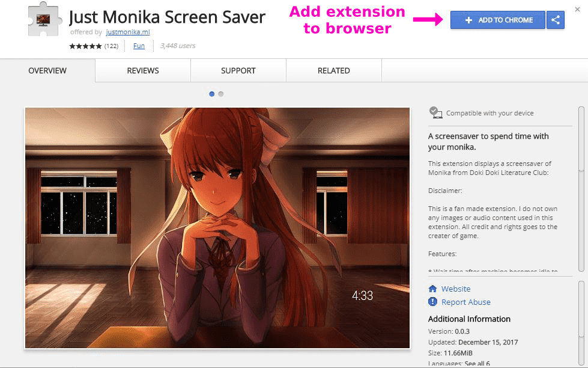Viewport: 588px width, 368px height.
Task: Click the share icon next to Add to Chrome
Action: (x=555, y=20)
